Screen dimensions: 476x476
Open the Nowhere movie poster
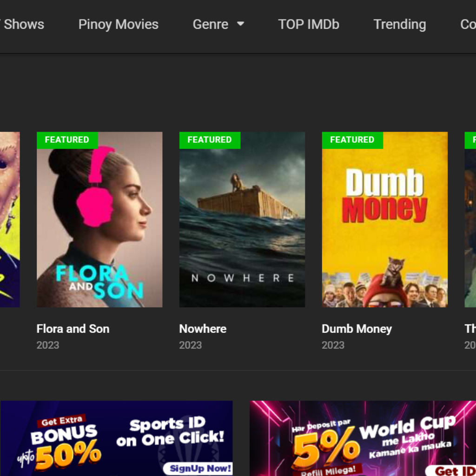(242, 219)
